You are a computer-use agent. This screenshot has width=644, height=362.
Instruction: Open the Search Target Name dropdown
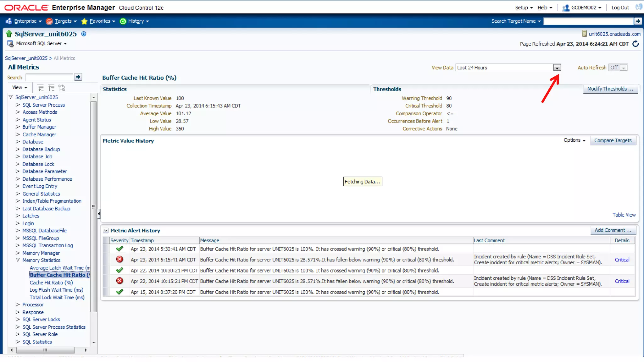[539, 21]
